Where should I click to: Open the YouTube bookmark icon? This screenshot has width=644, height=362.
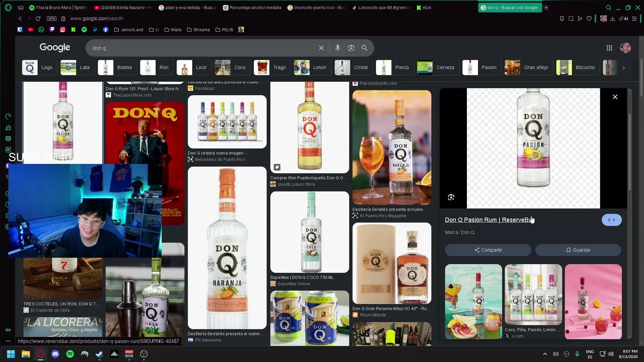coord(31,30)
